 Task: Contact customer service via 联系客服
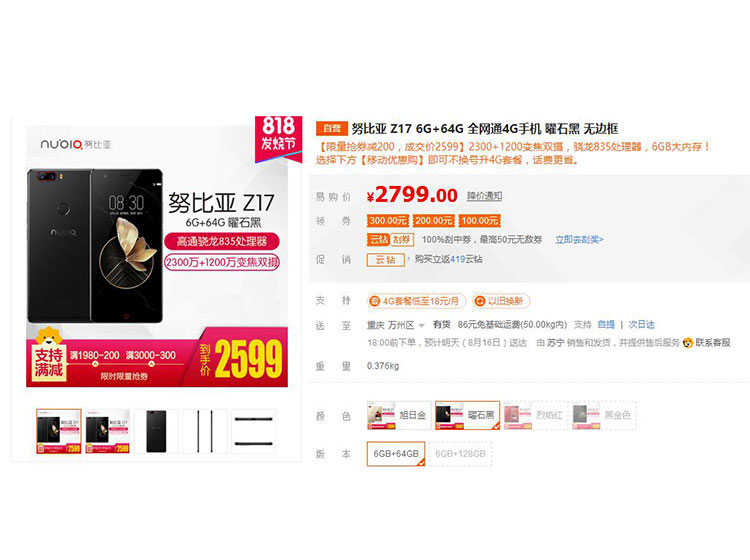click(707, 342)
